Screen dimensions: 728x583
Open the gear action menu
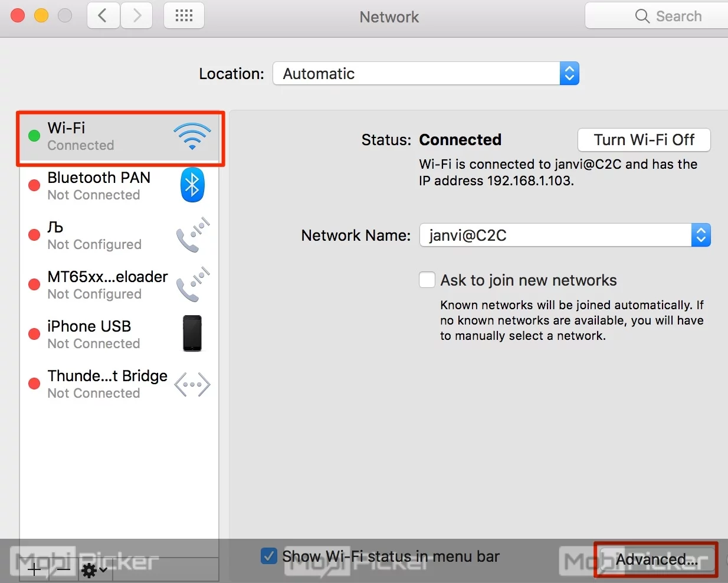point(94,570)
